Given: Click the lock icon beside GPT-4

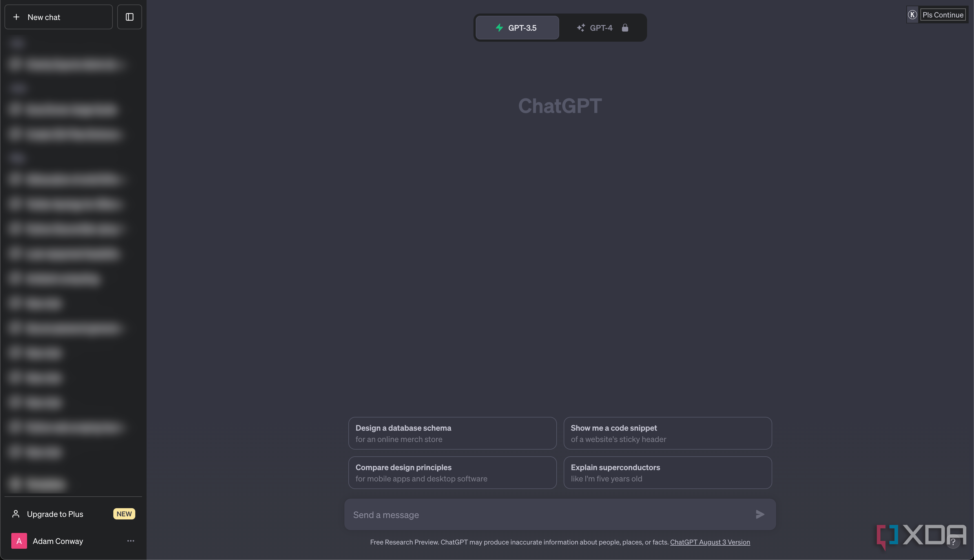Looking at the screenshot, I should [625, 28].
